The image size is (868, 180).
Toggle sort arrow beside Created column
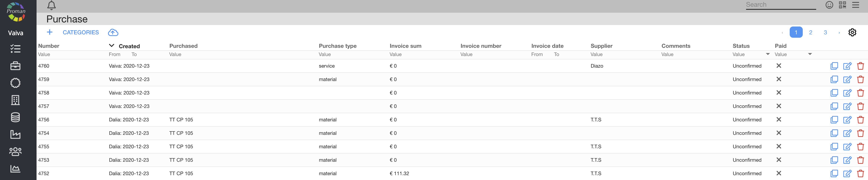click(111, 46)
